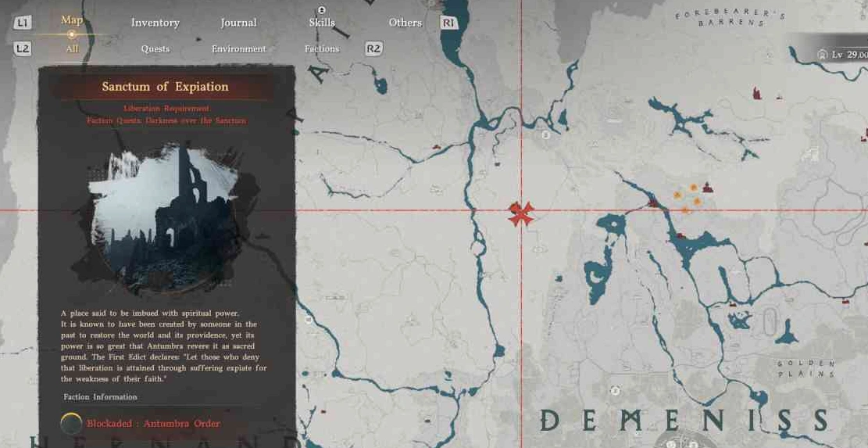Viewport: 868px width, 448px height.
Task: Select the red fortress marker near orange dots
Action: click(x=709, y=187)
